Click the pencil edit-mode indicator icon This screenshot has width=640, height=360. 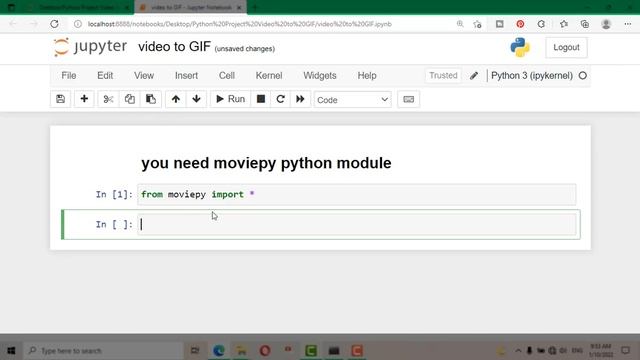[474, 76]
